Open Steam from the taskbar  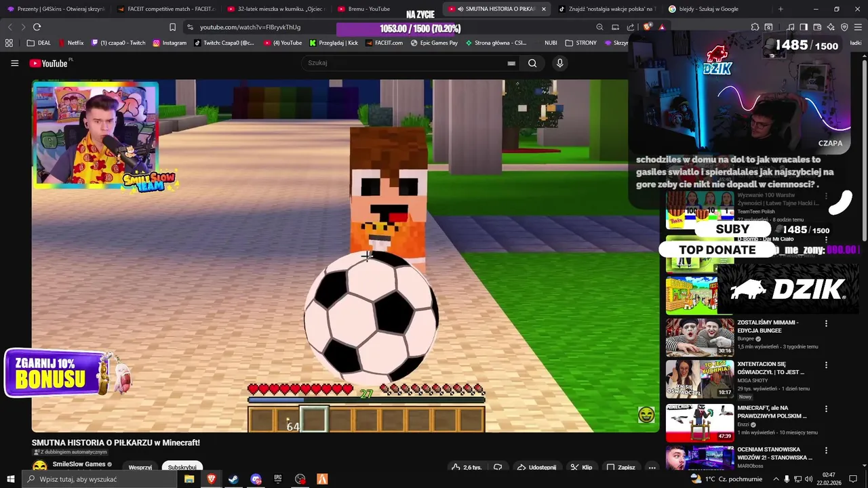tap(233, 479)
